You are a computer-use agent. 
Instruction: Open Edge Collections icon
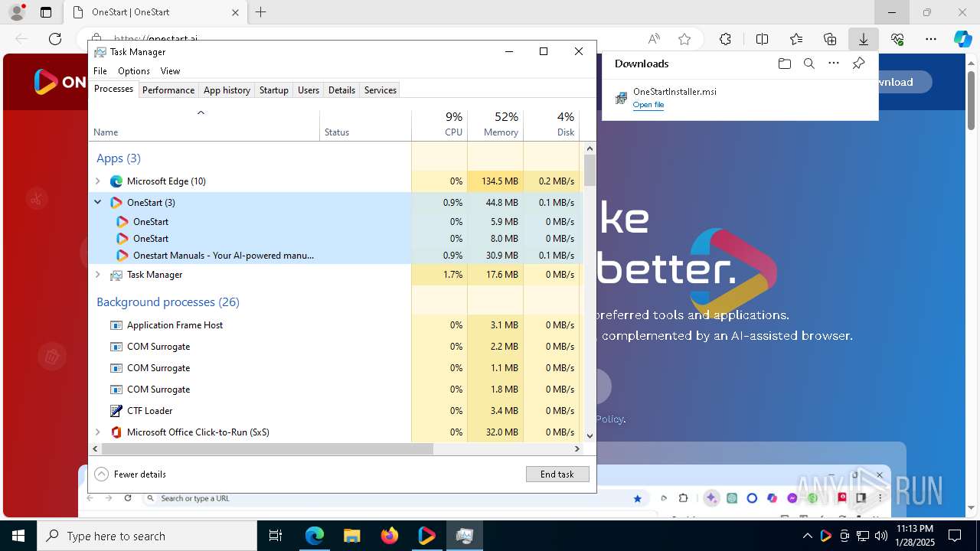click(x=830, y=39)
